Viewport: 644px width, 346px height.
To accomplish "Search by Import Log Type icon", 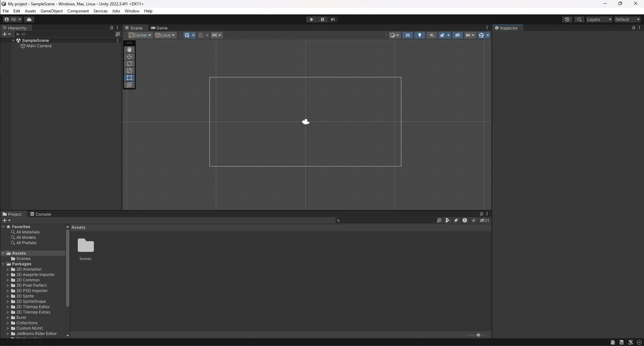I will (465, 220).
